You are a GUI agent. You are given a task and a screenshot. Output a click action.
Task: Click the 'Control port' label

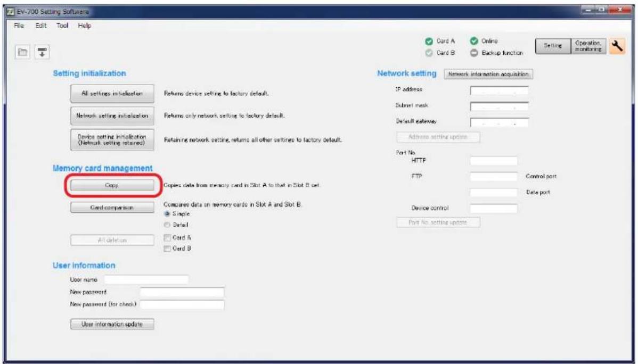point(541,177)
